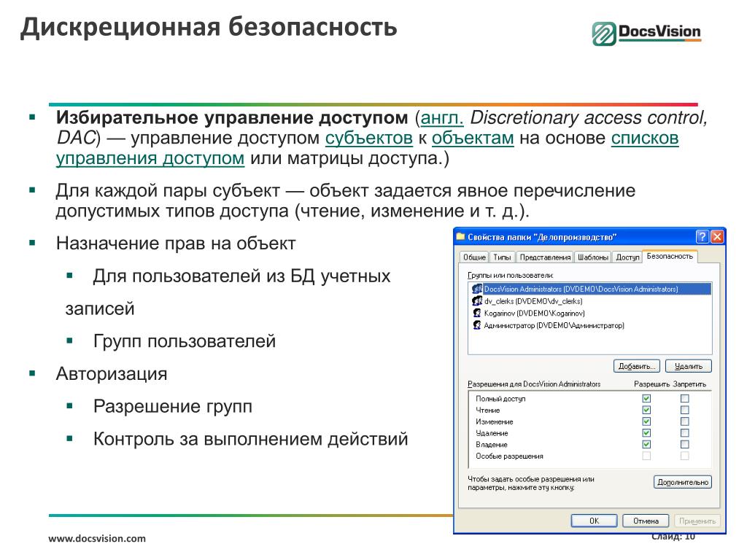Click the Дополнительно button
Viewport: 747px width, 560px height.
pos(683,483)
